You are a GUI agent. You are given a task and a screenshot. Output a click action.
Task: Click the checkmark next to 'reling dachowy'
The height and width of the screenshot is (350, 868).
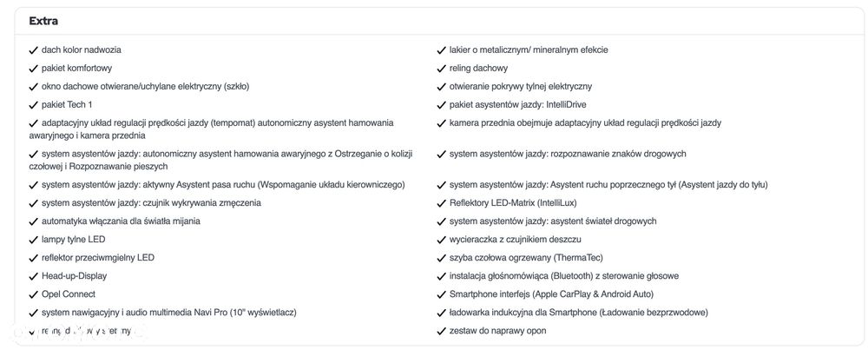coord(441,69)
